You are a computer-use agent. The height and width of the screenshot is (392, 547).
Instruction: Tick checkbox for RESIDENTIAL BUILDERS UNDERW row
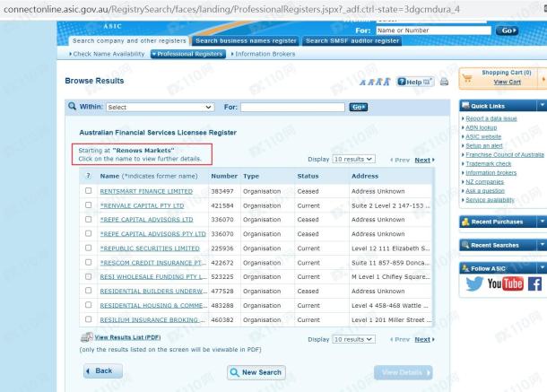click(x=88, y=291)
